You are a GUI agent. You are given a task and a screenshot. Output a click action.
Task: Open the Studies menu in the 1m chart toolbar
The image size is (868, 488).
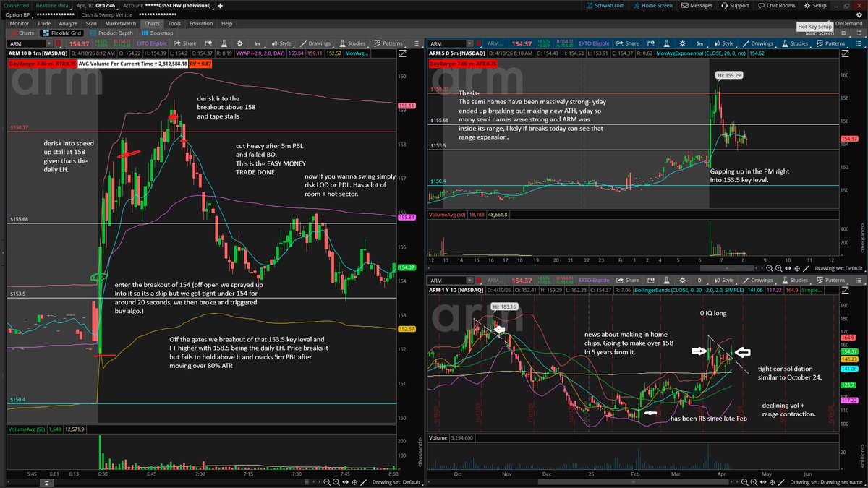352,43
